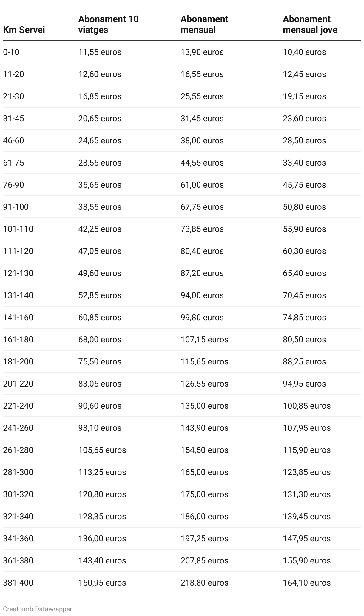The image size is (364, 616).
Task: Click the 164,10 euros jove cell
Action: (x=307, y=583)
